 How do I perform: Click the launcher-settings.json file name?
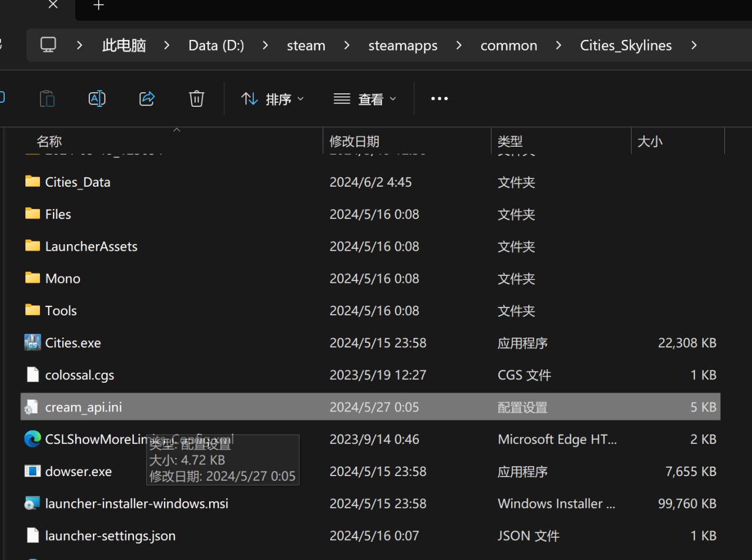coord(110,536)
